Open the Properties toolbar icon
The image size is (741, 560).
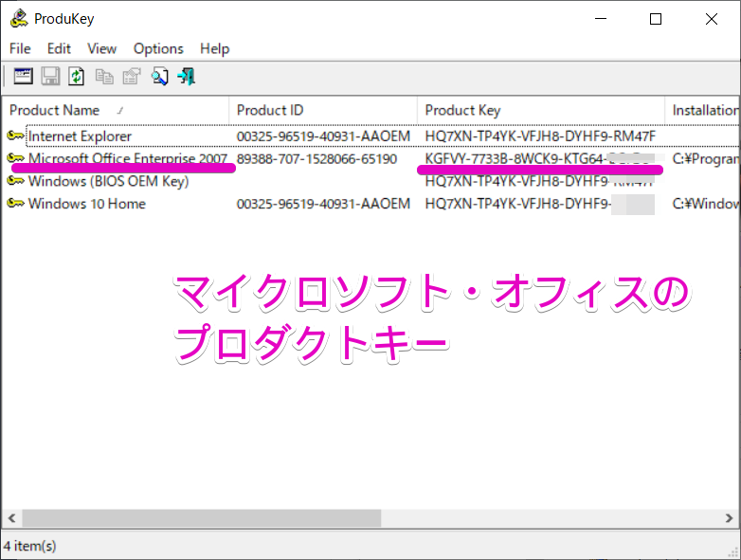point(132,76)
